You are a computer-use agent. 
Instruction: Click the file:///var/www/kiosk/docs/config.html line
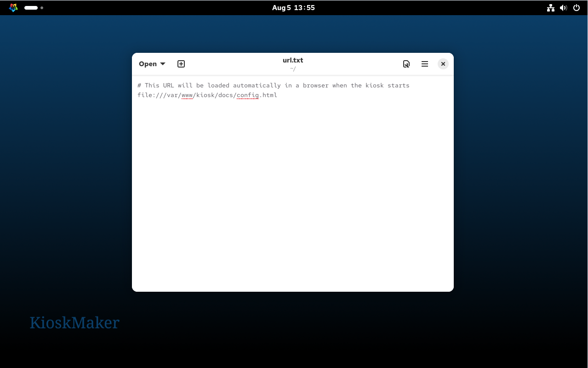[x=207, y=95]
